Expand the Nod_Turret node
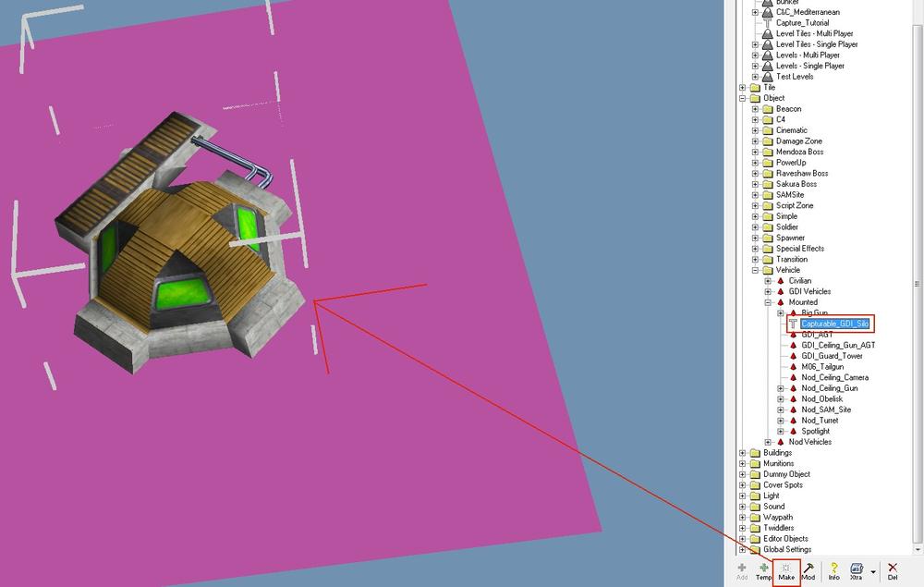Image resolution: width=924 pixels, height=587 pixels. click(x=781, y=421)
